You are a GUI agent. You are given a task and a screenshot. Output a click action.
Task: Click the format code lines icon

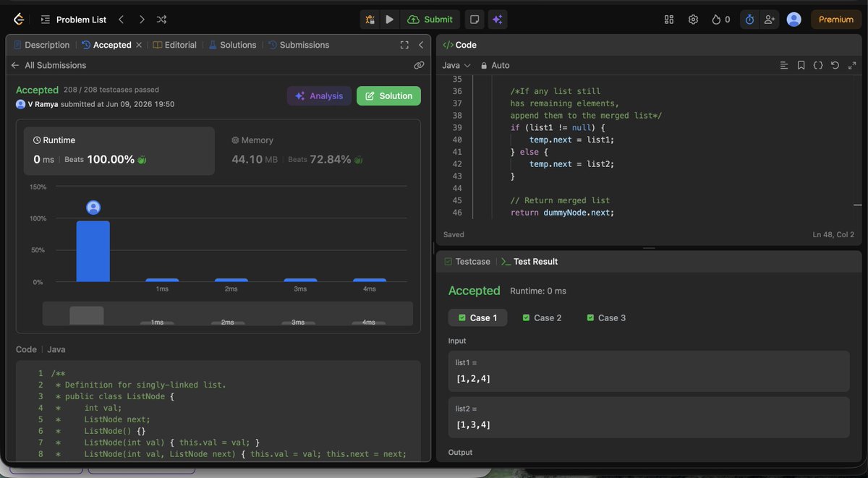784,65
